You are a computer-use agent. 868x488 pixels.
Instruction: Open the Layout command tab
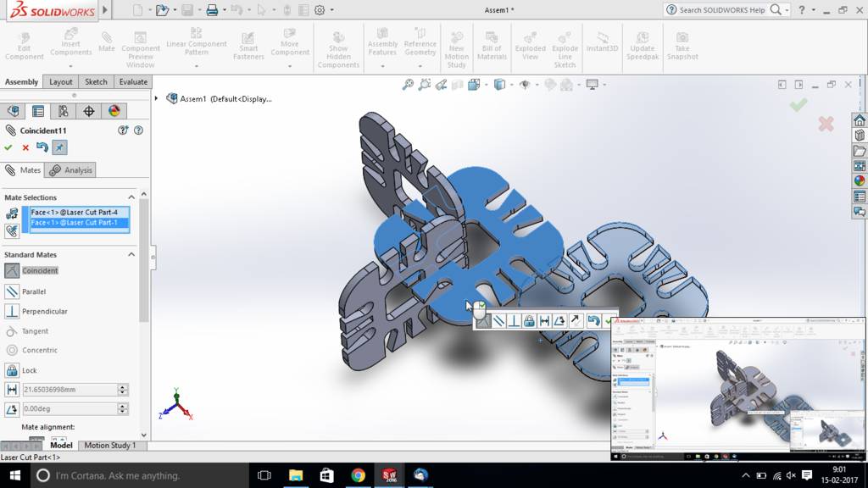[x=61, y=82]
